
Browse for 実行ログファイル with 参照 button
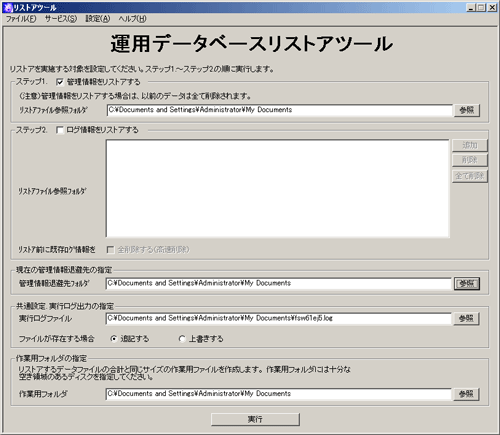point(466,319)
